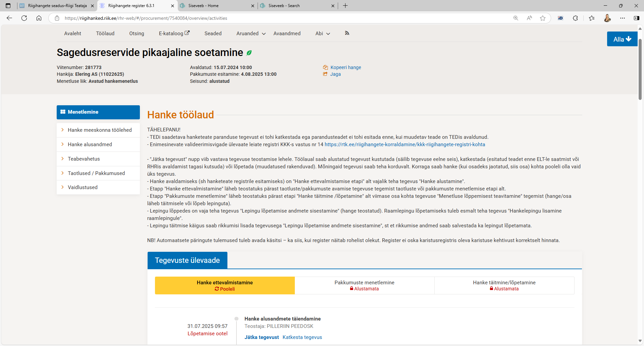Click the Hanke alusandmete täiendamine activity title
Image resolution: width=644 pixels, height=346 pixels.
(x=282, y=319)
